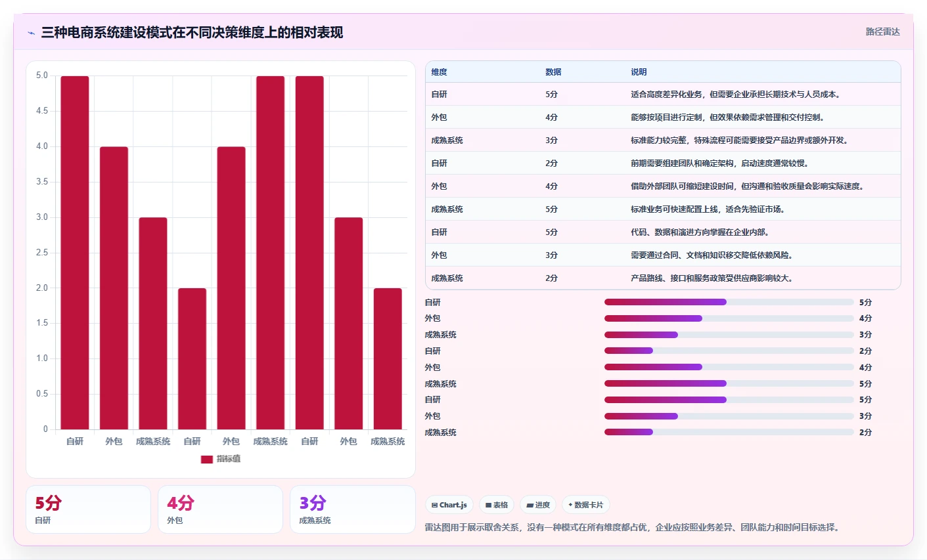Click the 5.0 label on the chart's vertical axis
Viewport: 927px width, 560px height.
tap(42, 75)
